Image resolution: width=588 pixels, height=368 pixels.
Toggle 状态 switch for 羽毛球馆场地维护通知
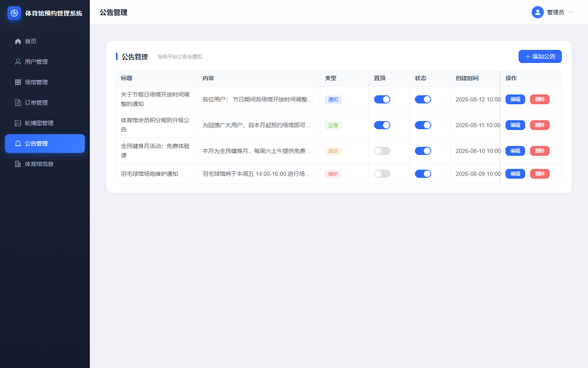point(423,174)
